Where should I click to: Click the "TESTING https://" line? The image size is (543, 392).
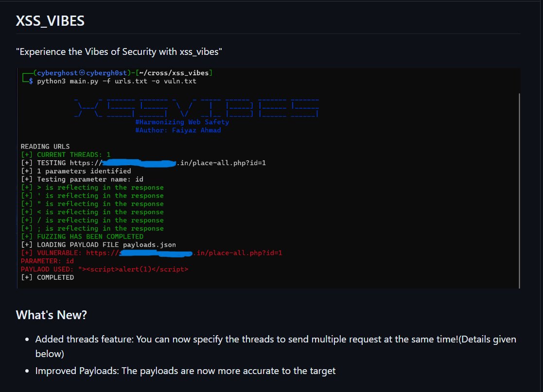tap(143, 163)
